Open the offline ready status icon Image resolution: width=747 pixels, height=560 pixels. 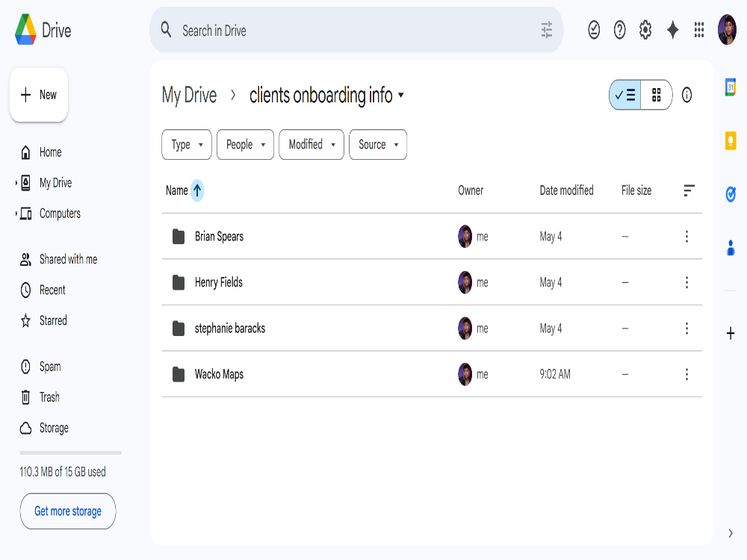click(x=594, y=30)
